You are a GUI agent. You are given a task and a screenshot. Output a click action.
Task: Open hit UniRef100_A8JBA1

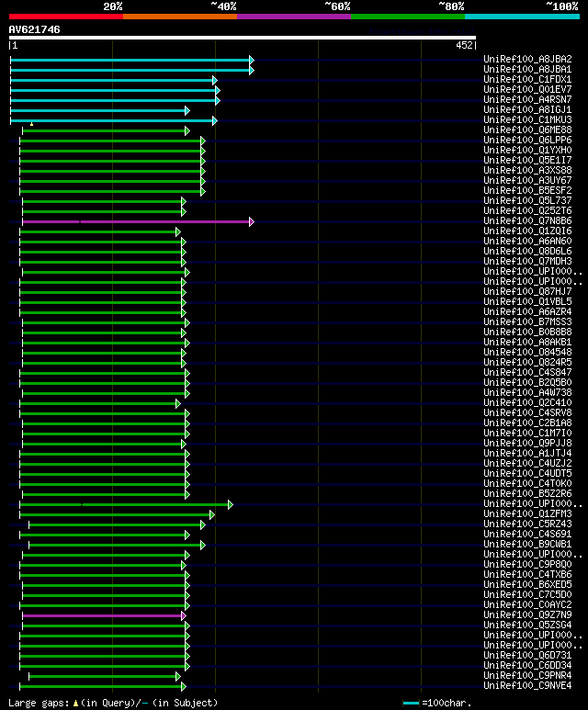point(527,69)
